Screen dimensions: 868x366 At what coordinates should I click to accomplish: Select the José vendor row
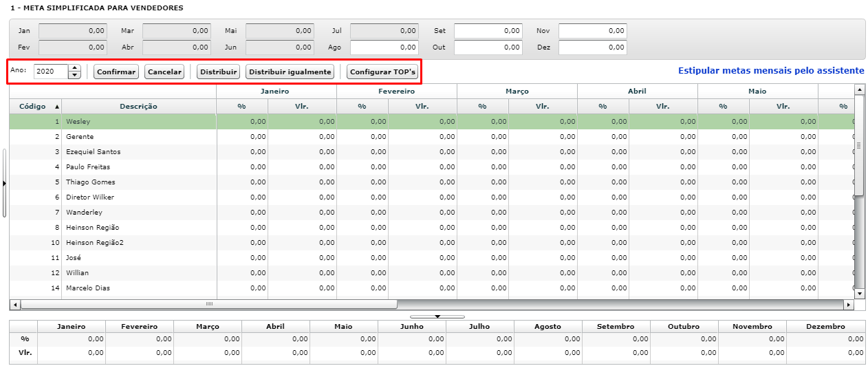(432, 258)
